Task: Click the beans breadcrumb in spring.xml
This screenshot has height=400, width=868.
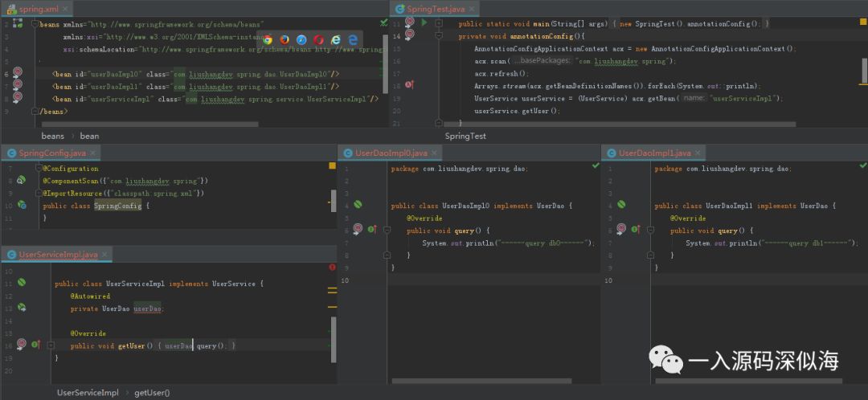Action: 52,136
